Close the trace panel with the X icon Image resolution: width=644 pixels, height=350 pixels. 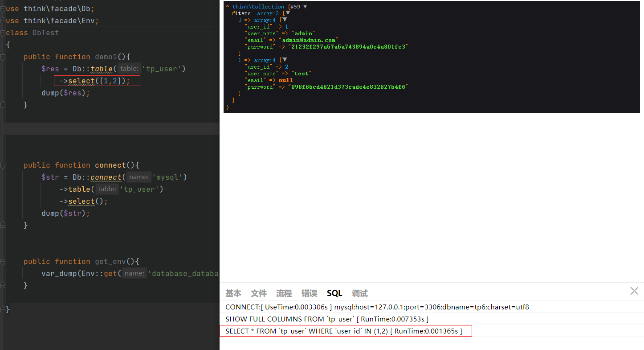click(634, 291)
